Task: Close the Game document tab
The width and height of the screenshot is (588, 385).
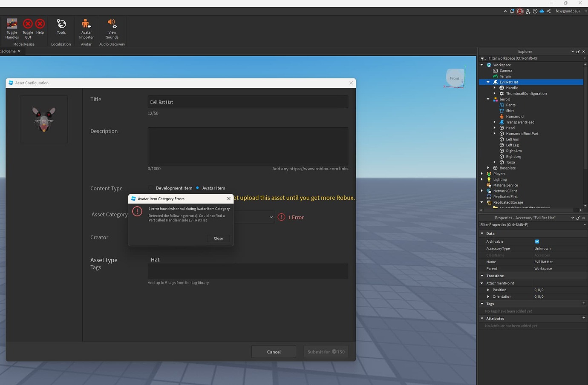Action: point(19,51)
